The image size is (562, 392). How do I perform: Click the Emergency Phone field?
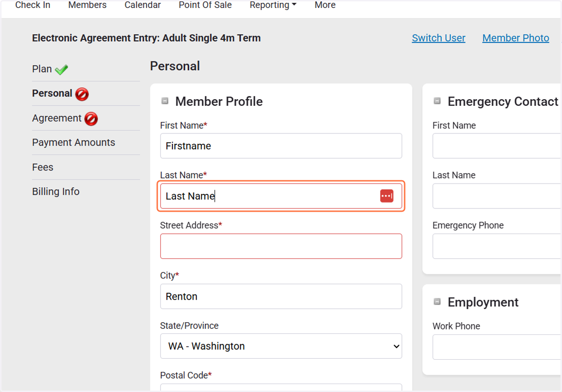[x=497, y=246]
